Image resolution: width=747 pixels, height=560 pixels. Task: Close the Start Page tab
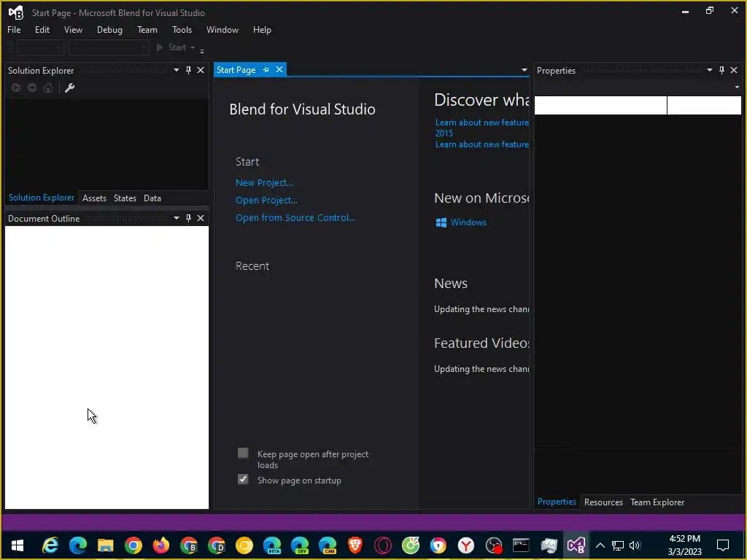tap(279, 69)
